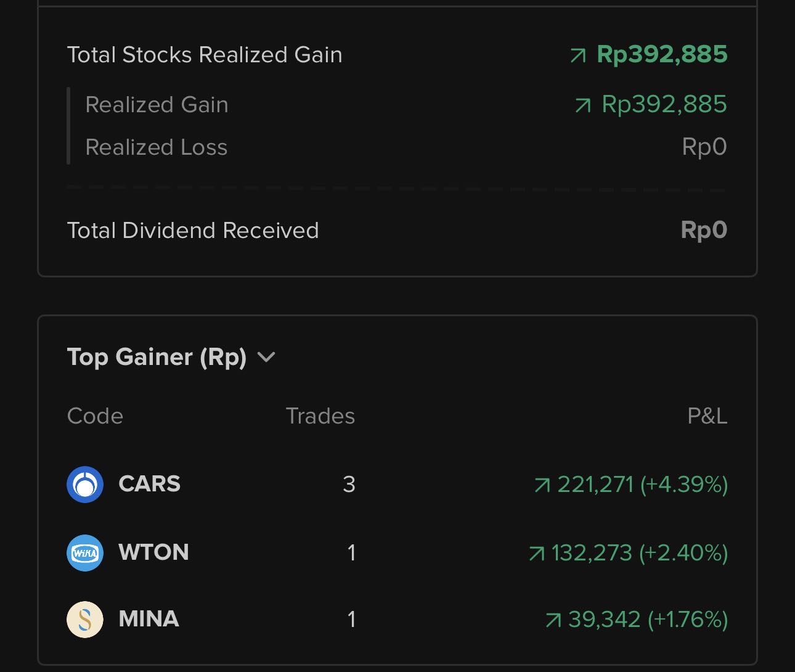Select the Total Dividend Received row
Image resolution: width=795 pixels, height=672 pixels.
click(x=397, y=230)
